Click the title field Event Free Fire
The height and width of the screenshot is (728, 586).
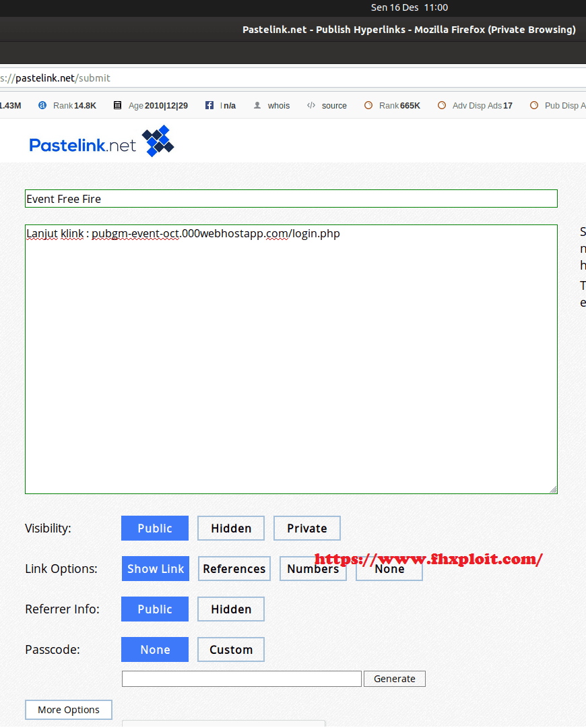(291, 199)
